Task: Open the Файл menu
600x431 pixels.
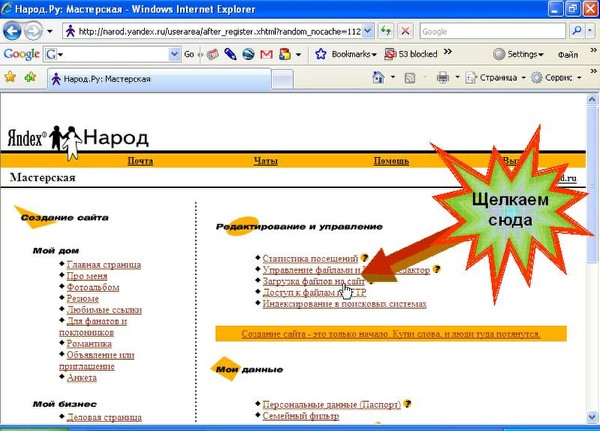Action: coord(568,55)
